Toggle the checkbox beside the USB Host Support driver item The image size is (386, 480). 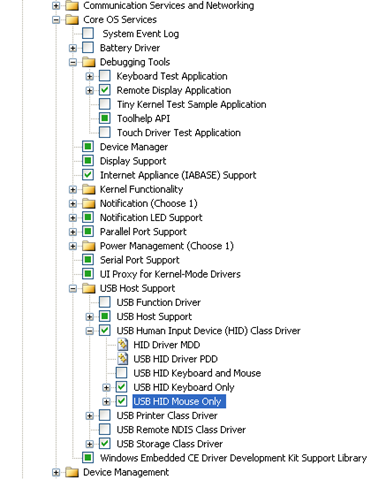point(105,316)
